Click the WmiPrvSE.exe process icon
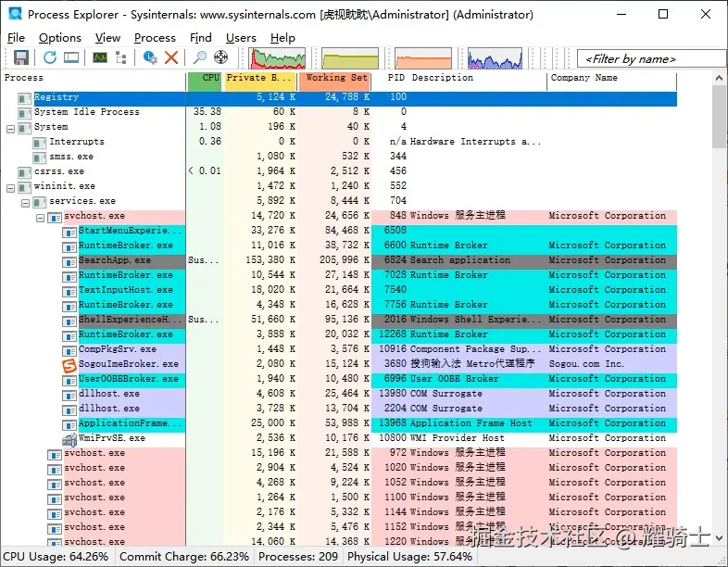The width and height of the screenshot is (728, 567). (x=69, y=439)
